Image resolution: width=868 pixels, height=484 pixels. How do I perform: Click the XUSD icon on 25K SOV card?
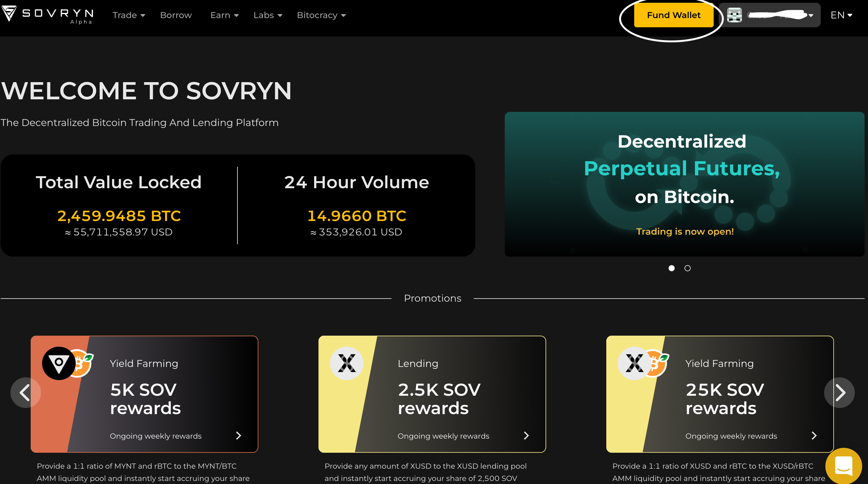635,364
